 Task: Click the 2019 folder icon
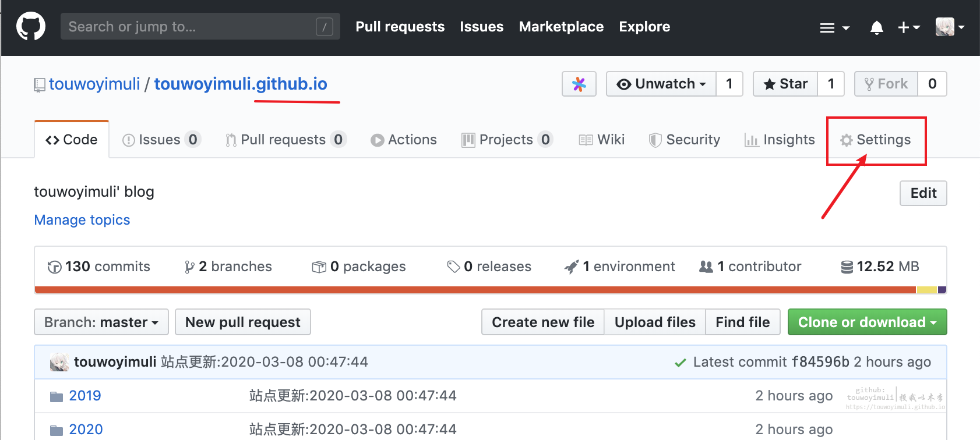tap(57, 396)
